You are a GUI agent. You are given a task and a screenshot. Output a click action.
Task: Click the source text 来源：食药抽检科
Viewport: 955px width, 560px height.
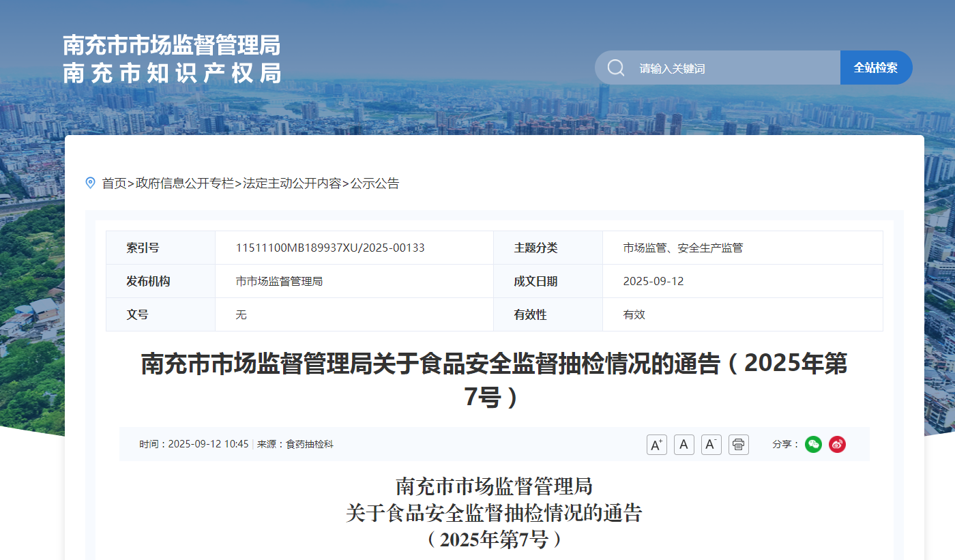click(295, 444)
